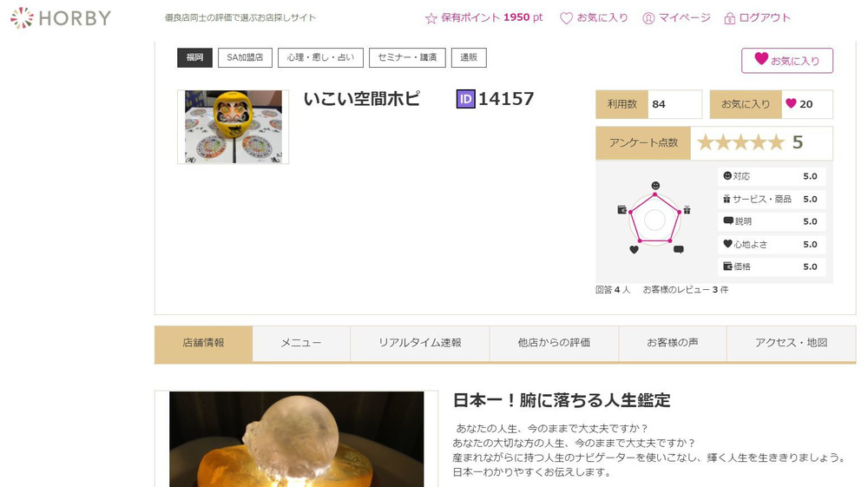Screen dimensions: 868x487
Task: Open the リアルタイム速報 tab
Action: [x=420, y=343]
